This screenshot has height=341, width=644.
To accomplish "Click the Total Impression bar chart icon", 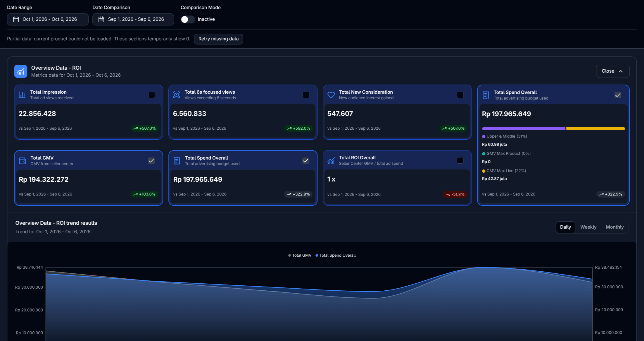I will pyautogui.click(x=22, y=95).
